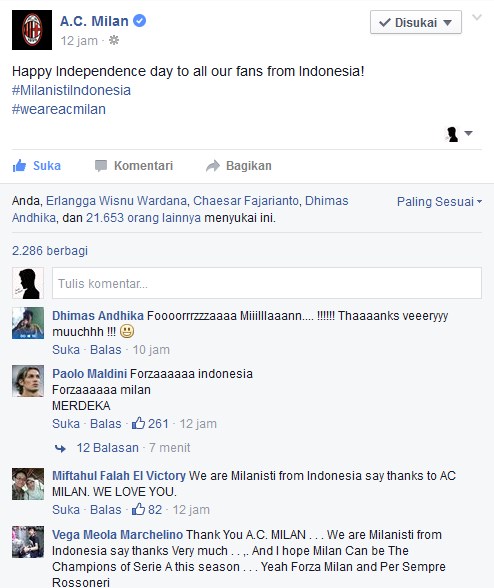
Task: Open the comment-as profile selector dropdown
Action: (459, 134)
